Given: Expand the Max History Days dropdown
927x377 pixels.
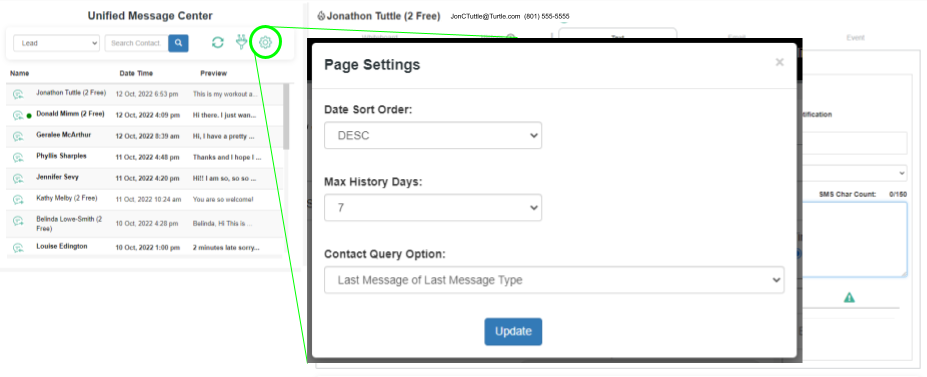Looking at the screenshot, I should 433,207.
